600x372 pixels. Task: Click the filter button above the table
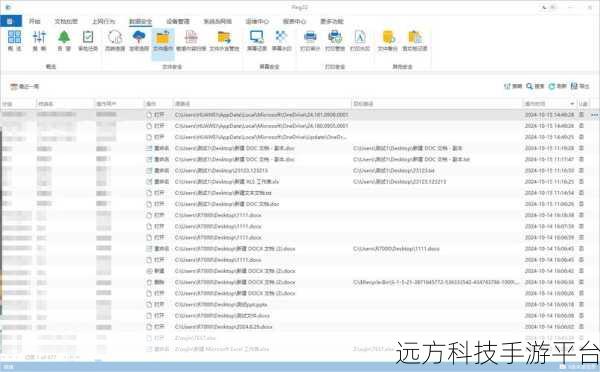[x=513, y=86]
